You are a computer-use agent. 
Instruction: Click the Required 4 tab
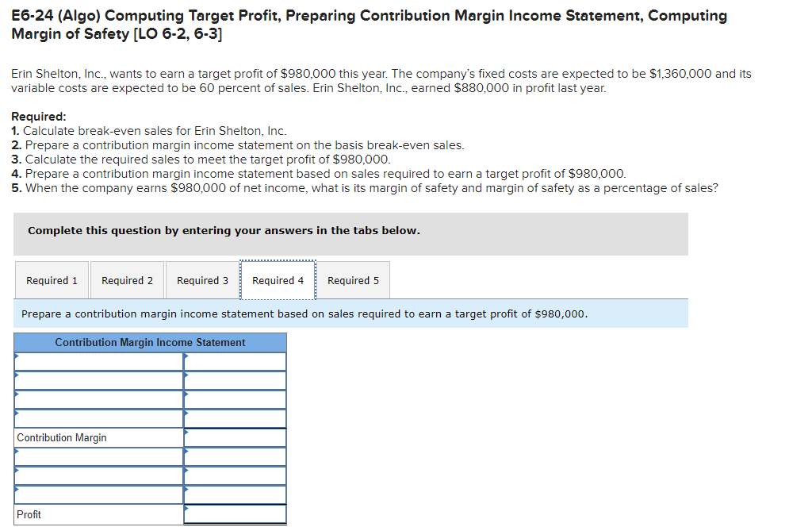(278, 280)
